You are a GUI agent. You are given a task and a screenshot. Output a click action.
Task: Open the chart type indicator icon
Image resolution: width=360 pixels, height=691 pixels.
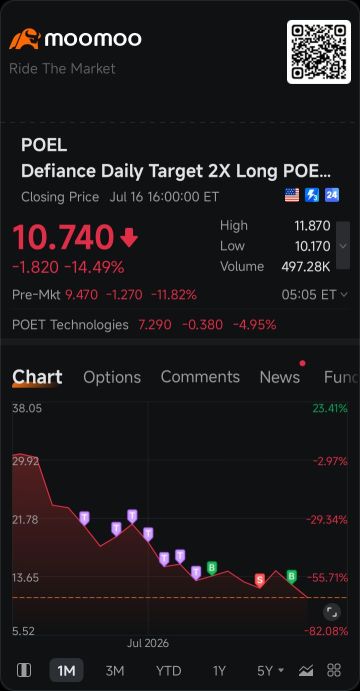(x=306, y=671)
